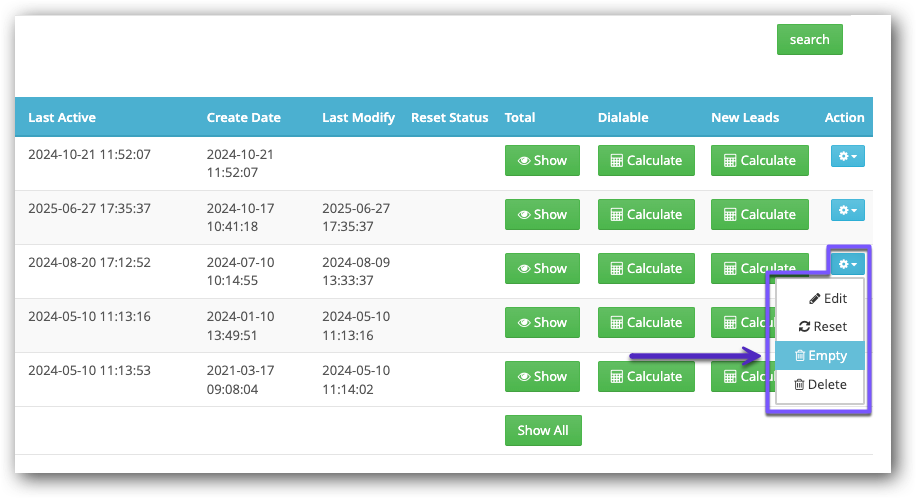Calculate New Leads for the 2025-06-27 row
The image size is (916, 498).
tap(759, 214)
